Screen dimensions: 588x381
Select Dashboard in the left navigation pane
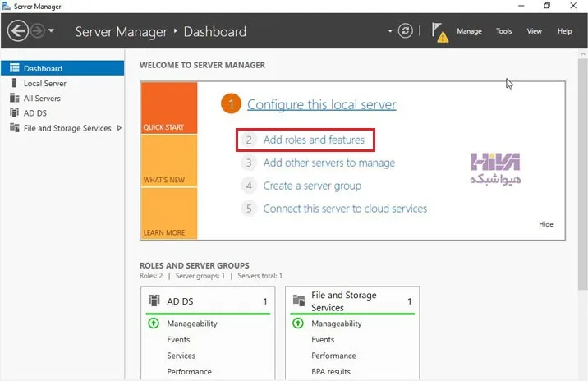[62, 68]
